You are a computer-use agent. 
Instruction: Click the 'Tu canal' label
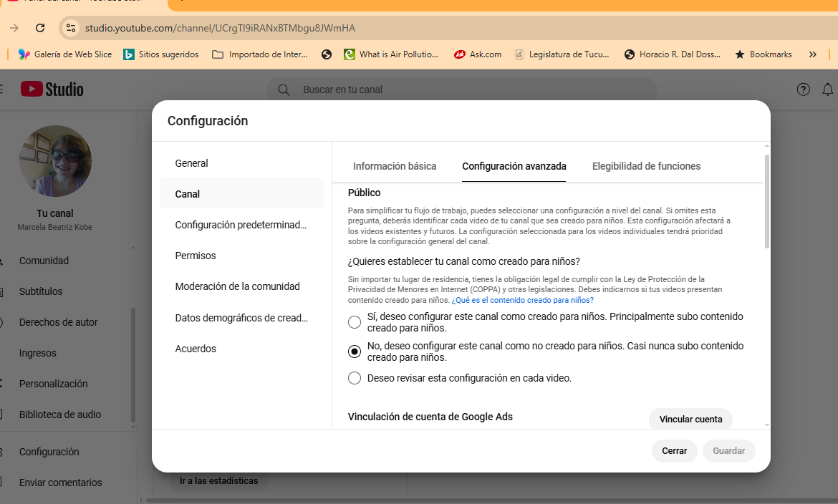55,213
